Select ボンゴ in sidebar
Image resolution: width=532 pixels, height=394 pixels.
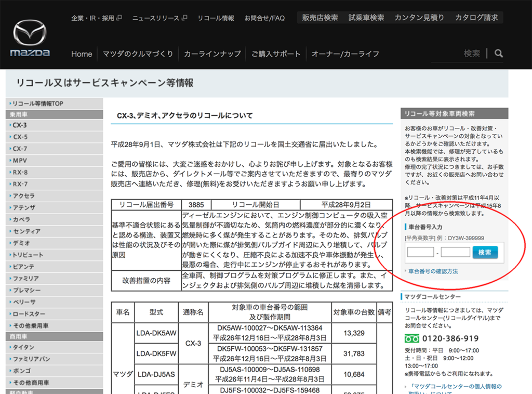point(54,371)
